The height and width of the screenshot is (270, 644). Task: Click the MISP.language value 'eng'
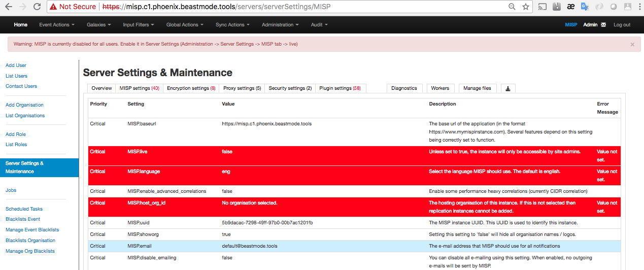[226, 172]
